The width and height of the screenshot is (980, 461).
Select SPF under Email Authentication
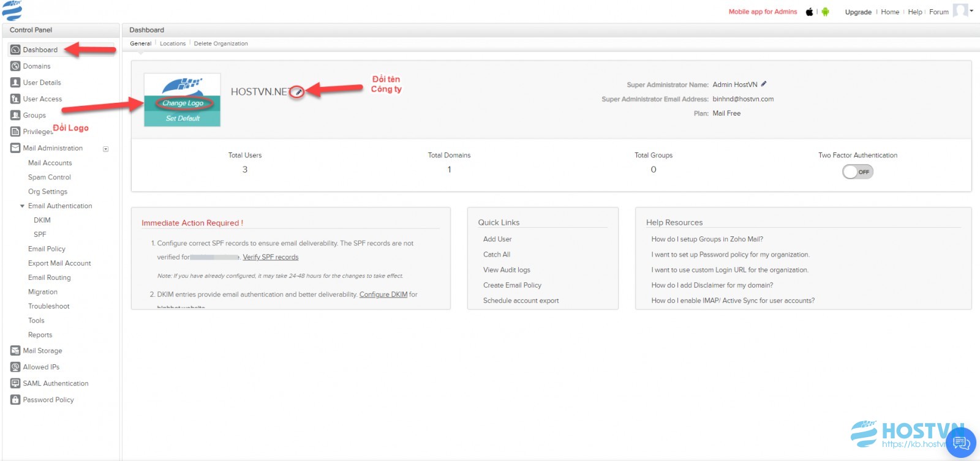click(40, 234)
